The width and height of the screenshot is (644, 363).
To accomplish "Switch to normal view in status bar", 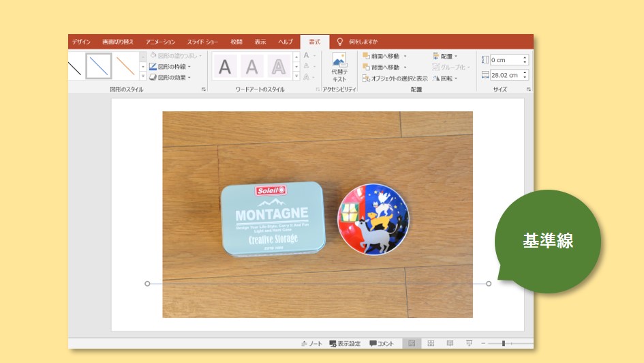I will [x=412, y=343].
